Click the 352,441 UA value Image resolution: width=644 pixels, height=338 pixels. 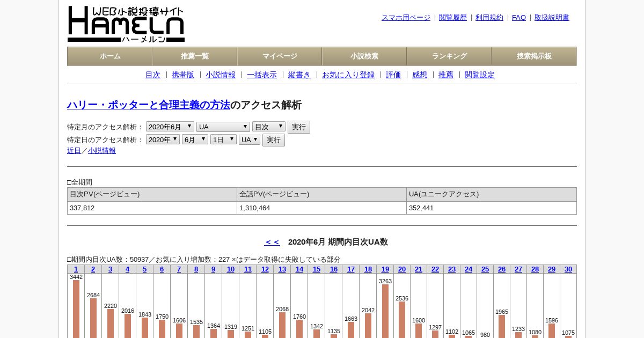[x=421, y=208]
